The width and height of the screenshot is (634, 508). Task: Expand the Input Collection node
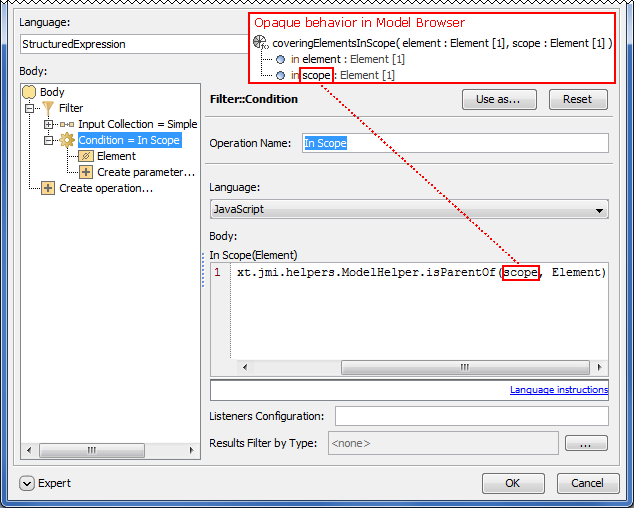click(x=48, y=124)
